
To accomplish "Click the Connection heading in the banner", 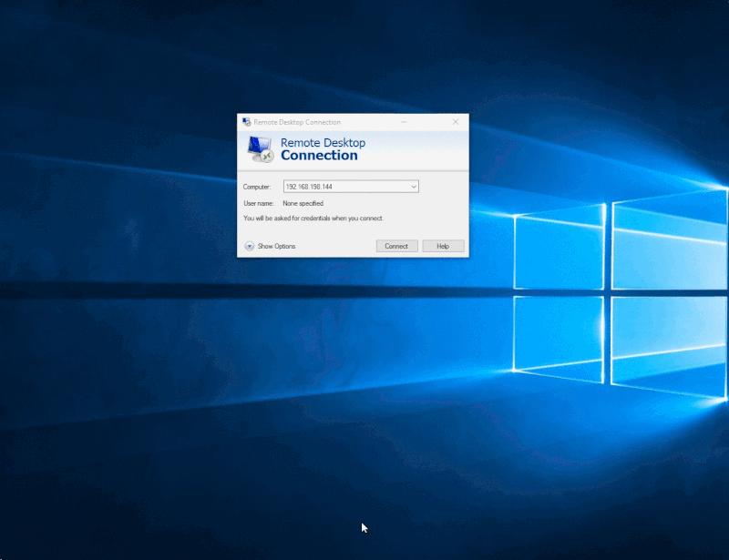I will (x=320, y=155).
